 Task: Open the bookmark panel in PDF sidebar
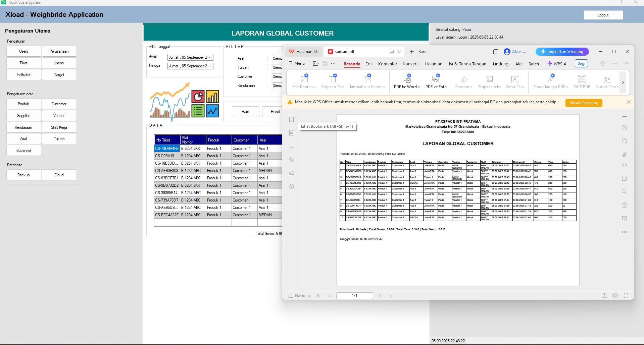291,120
